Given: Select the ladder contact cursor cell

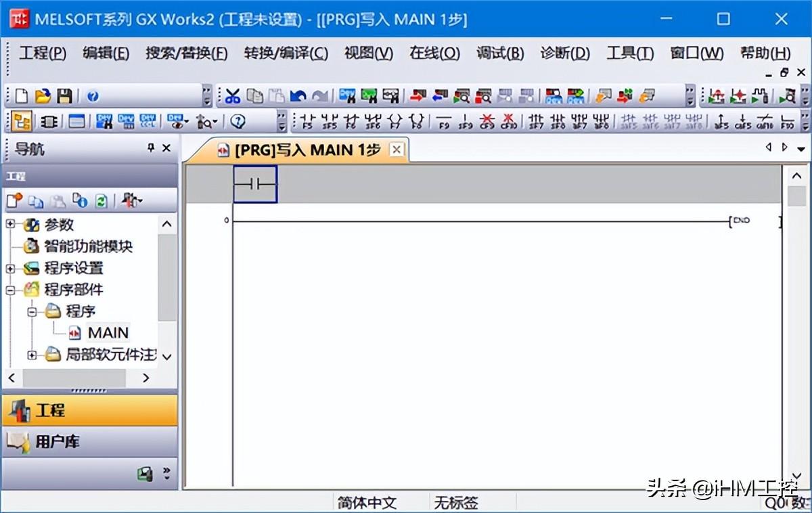Looking at the screenshot, I should 255,184.
